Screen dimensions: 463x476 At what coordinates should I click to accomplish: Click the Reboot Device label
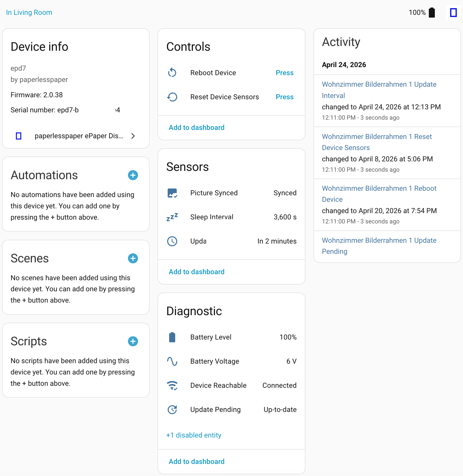click(x=213, y=73)
